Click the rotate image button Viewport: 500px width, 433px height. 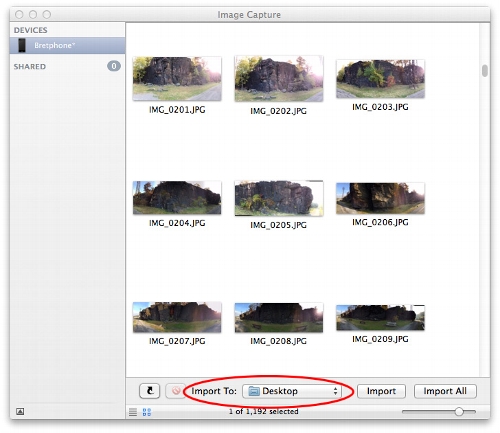[x=149, y=391]
